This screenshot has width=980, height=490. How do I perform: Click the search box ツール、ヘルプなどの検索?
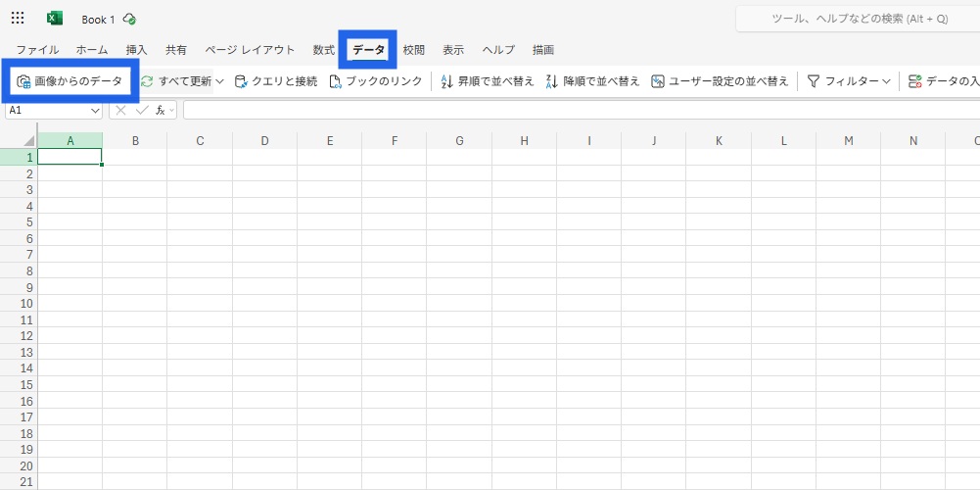858,19
